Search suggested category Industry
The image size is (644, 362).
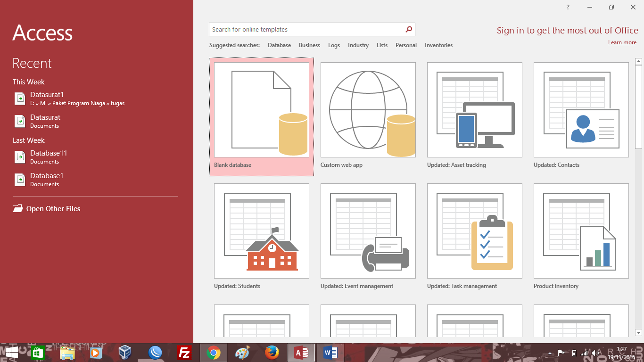358,45
